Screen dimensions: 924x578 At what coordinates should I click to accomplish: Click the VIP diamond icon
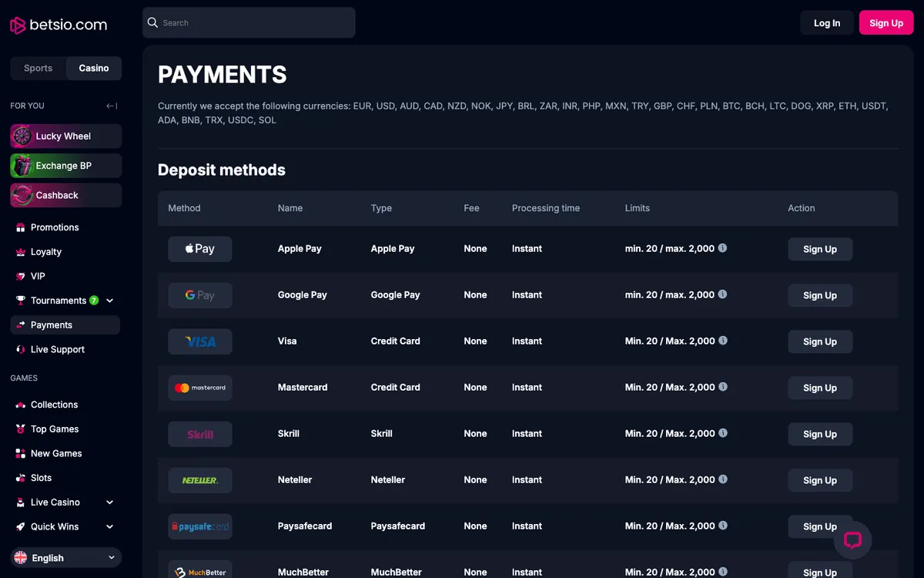pos(21,276)
